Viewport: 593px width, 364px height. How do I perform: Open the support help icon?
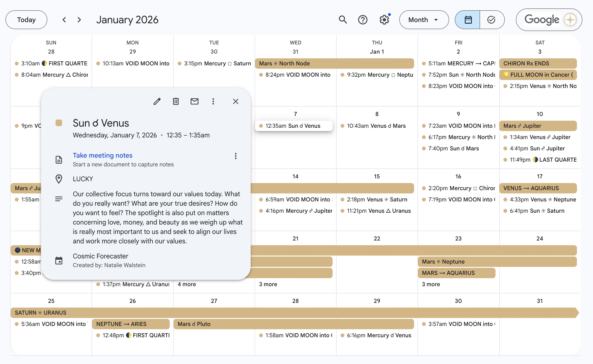362,20
